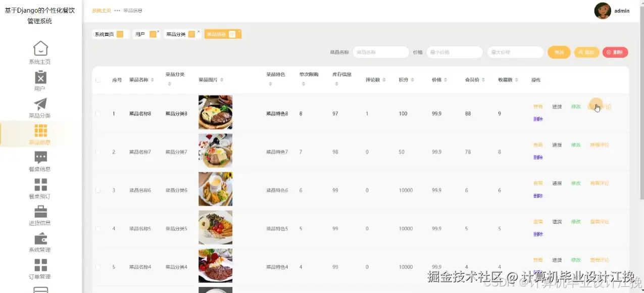Open 餐桌预订 icon in sidebar

point(40,184)
